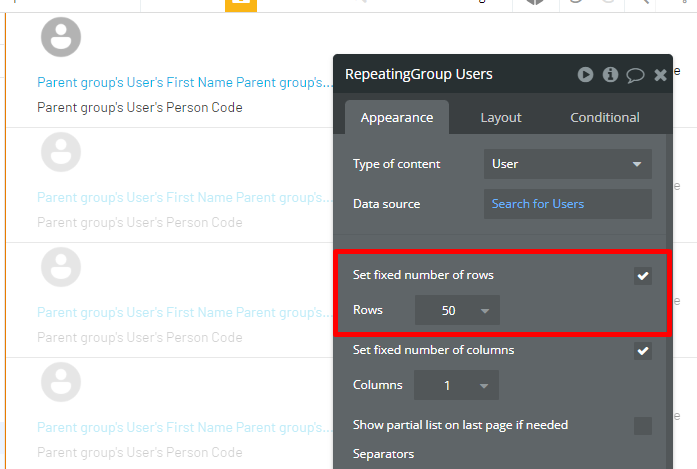Click the play icon in RepeatingGroup Users header

[x=585, y=75]
